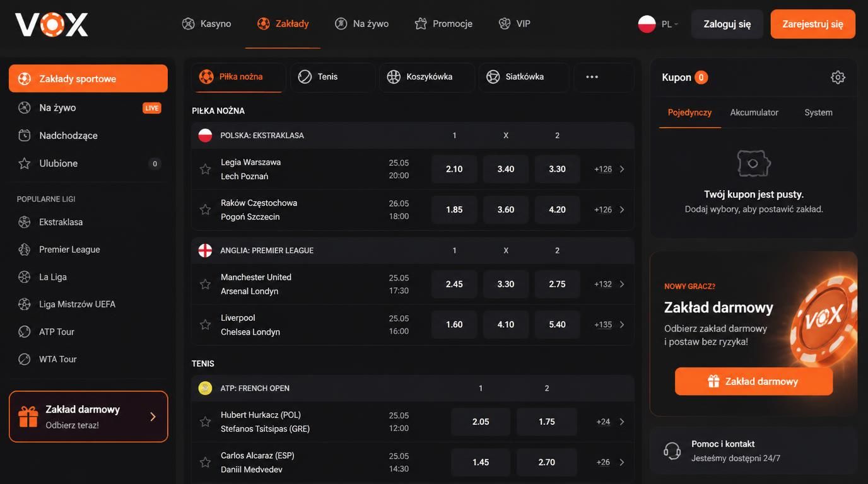Click the Zarejestruj się button
The width and height of the screenshot is (868, 484).
[813, 24]
